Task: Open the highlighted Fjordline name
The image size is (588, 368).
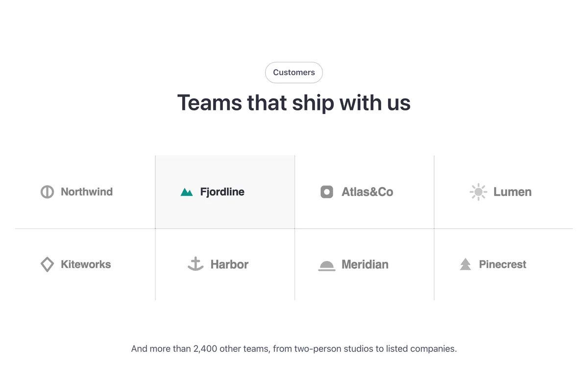Action: tap(222, 192)
